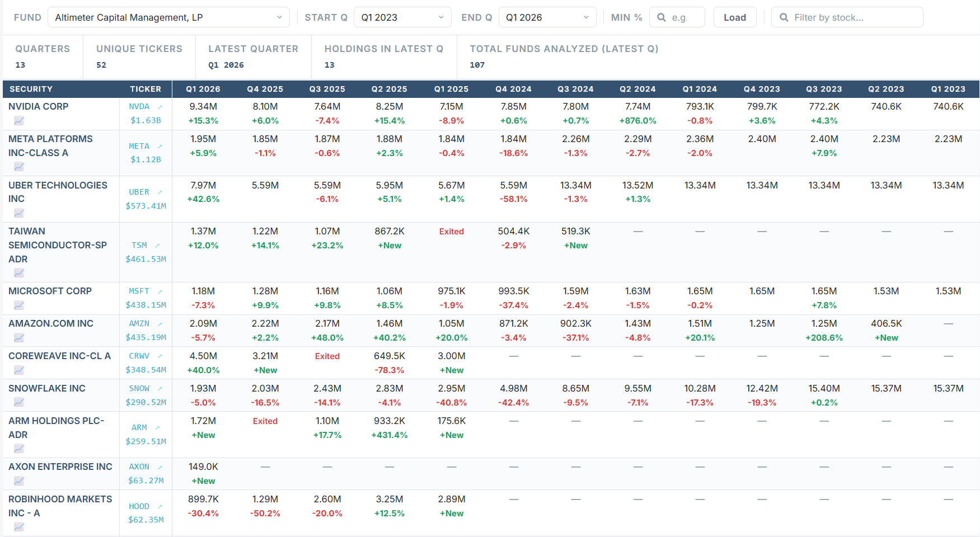Click ARM Q4 2025 Exited label

coord(265,421)
